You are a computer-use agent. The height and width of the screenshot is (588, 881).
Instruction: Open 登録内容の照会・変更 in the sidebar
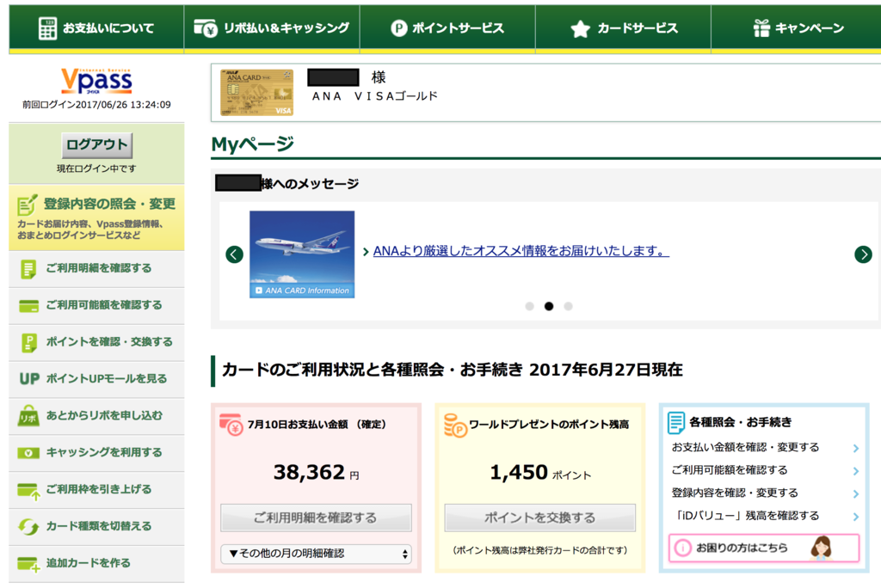coord(96,217)
